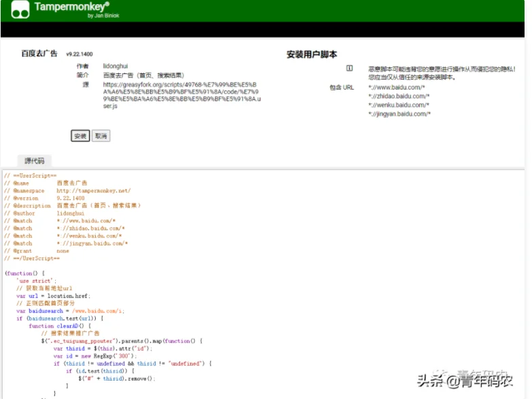This screenshot has width=532, height=399.
Task: Click the function clearAD() code line
Action: click(x=60, y=326)
